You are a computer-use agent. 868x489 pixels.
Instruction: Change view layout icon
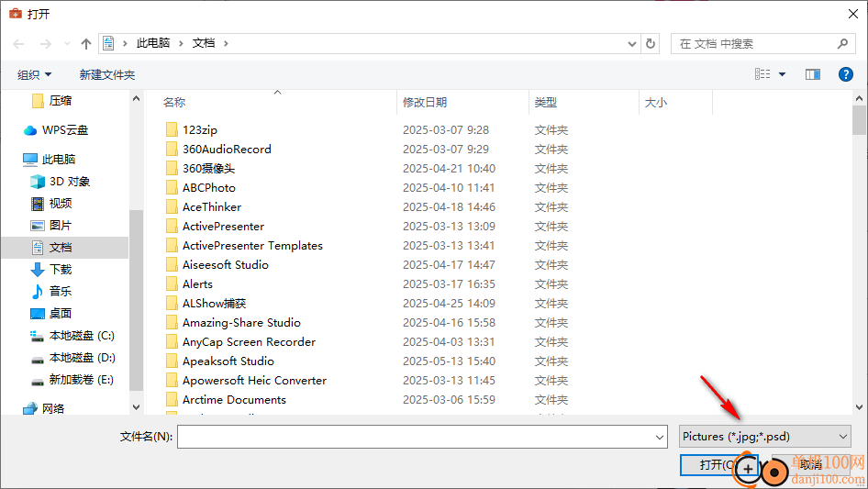click(762, 74)
